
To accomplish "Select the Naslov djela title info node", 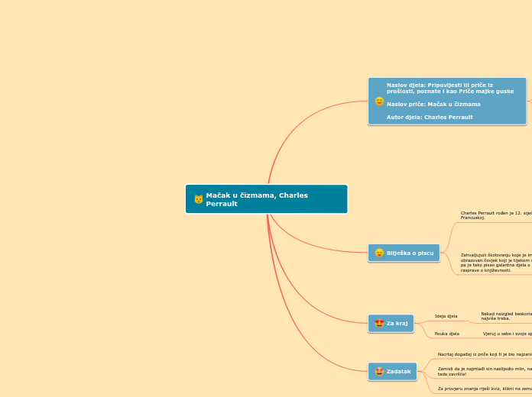I will click(x=447, y=102).
